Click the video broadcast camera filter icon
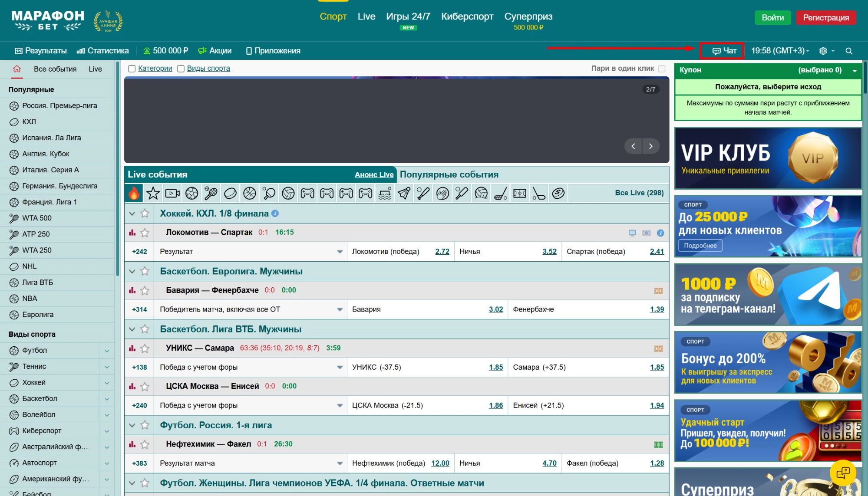Screen dimensions: 868x496 [x=172, y=193]
